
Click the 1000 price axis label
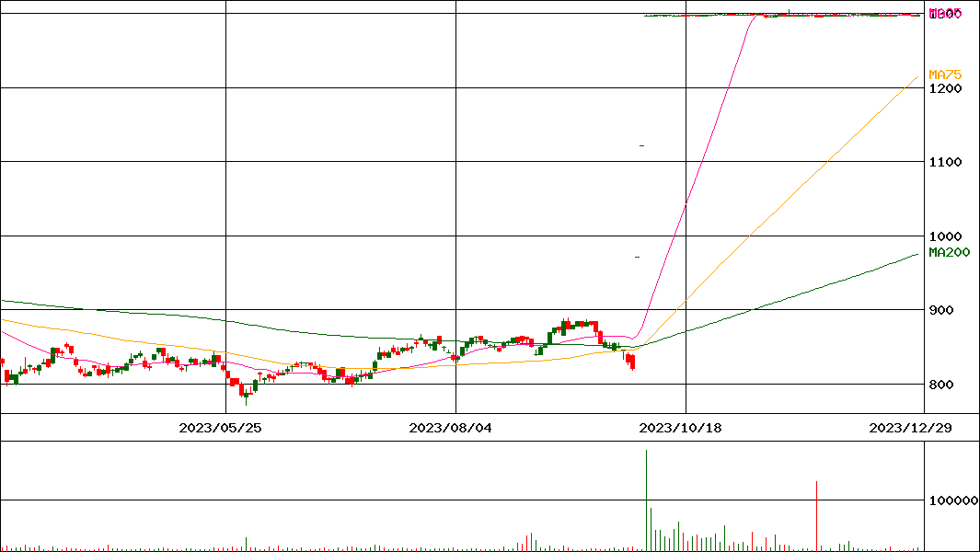[x=945, y=236]
